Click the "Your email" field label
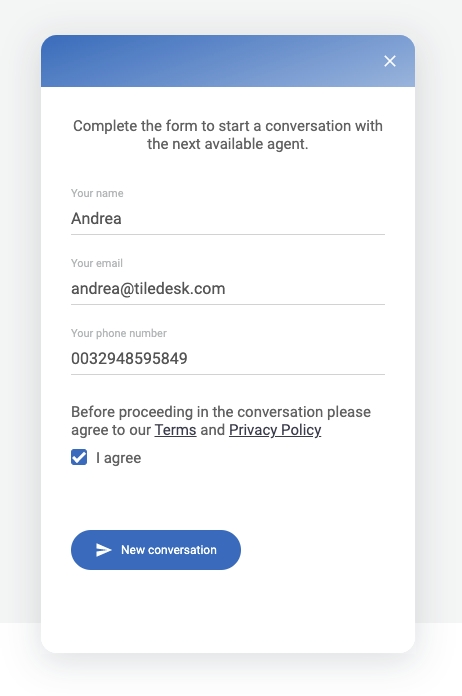 (x=97, y=263)
